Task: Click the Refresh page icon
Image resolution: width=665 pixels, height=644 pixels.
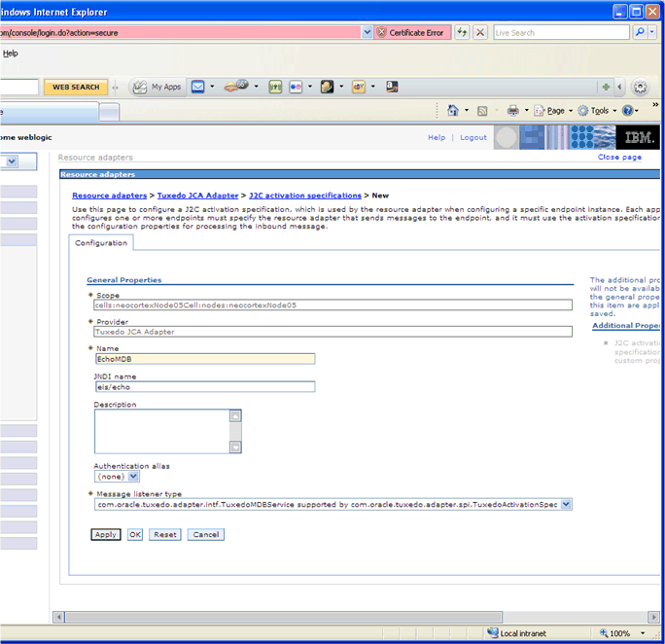Action: point(462,32)
